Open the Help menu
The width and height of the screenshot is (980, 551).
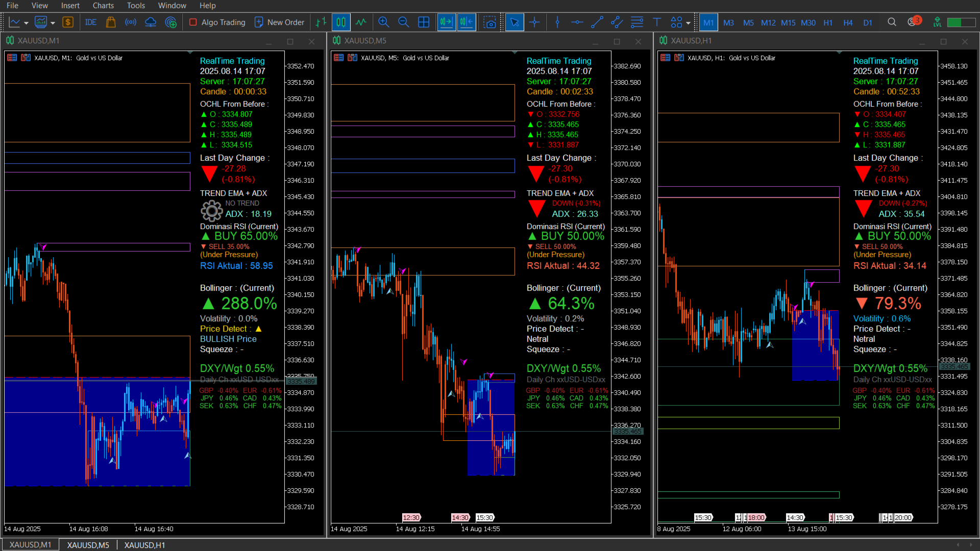pos(208,6)
